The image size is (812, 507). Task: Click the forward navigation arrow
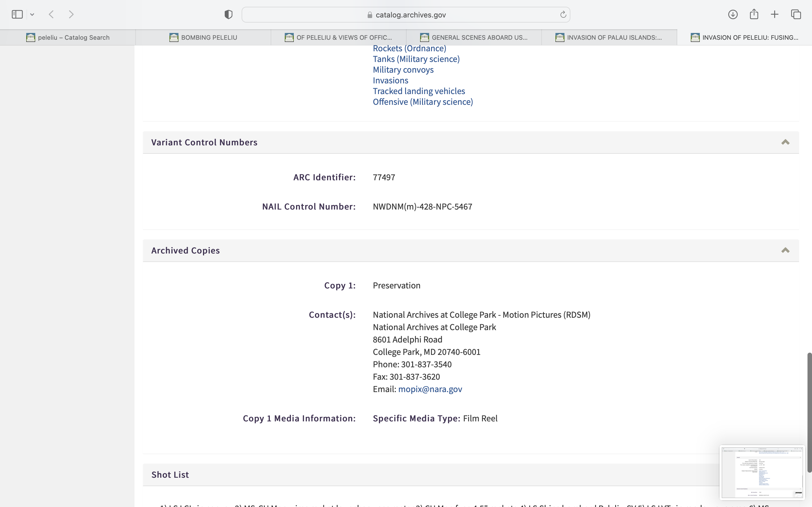pyautogui.click(x=71, y=14)
